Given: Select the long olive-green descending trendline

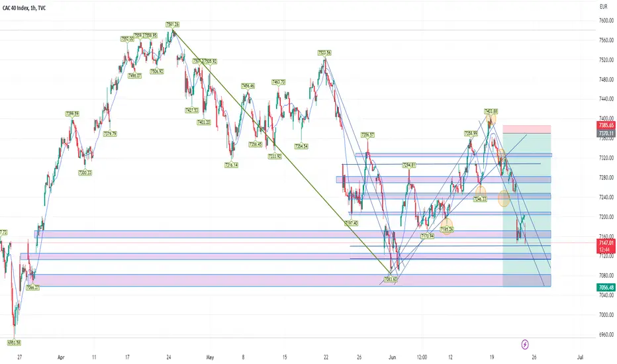Looking at the screenshot, I should (x=281, y=152).
